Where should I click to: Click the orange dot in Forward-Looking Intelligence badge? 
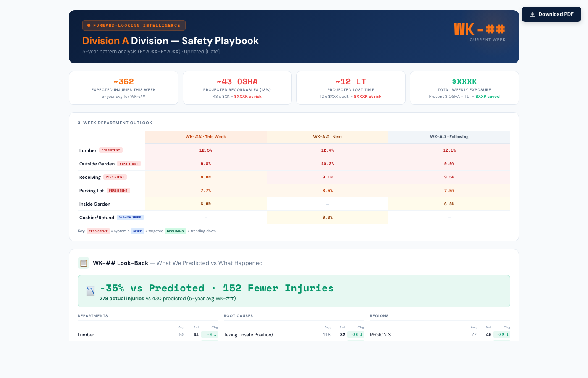89,26
